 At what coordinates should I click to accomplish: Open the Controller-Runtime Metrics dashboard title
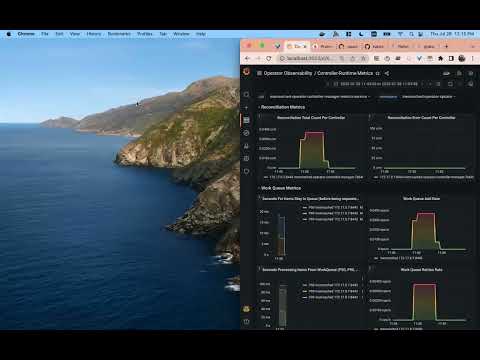coord(345,73)
